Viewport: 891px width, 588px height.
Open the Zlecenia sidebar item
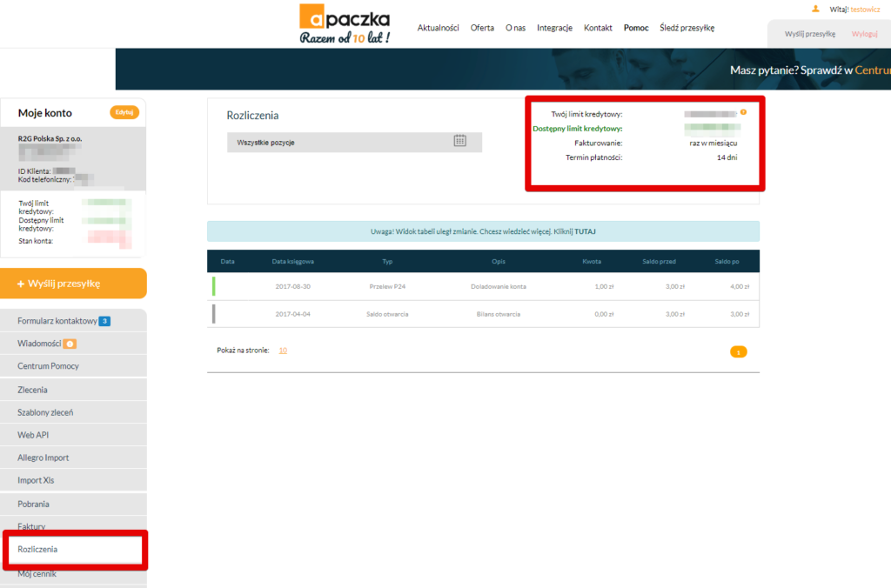point(32,390)
